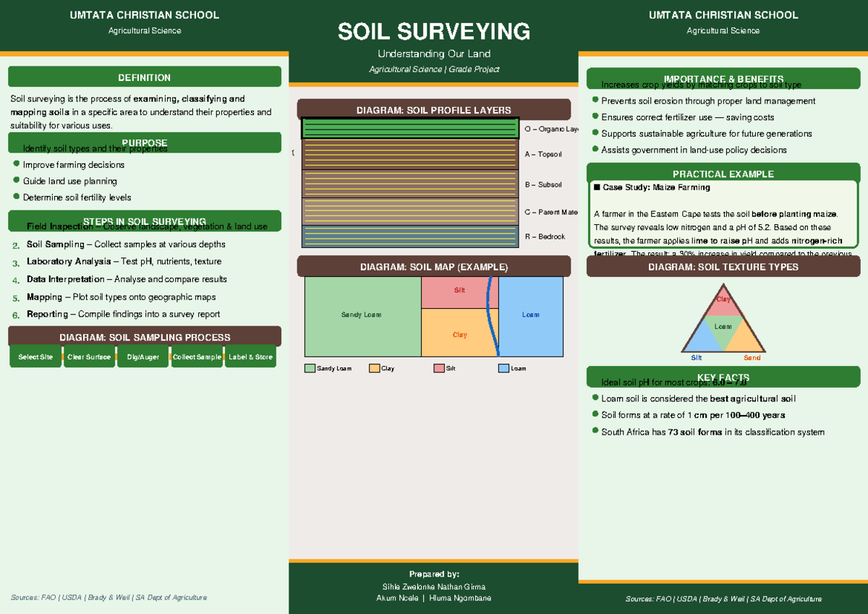Click 'DIAGRAM: SOIL PROFILE LAYERS' header
The image size is (868, 614).
[x=434, y=110]
